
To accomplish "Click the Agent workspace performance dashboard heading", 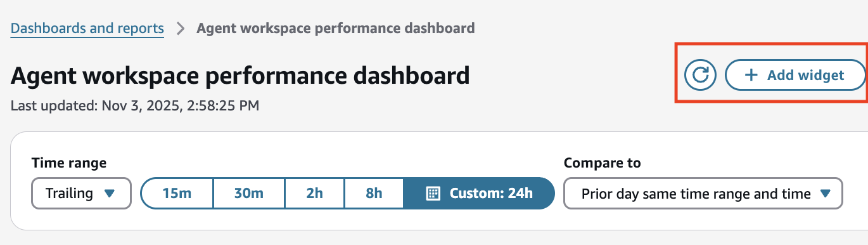I will (240, 76).
